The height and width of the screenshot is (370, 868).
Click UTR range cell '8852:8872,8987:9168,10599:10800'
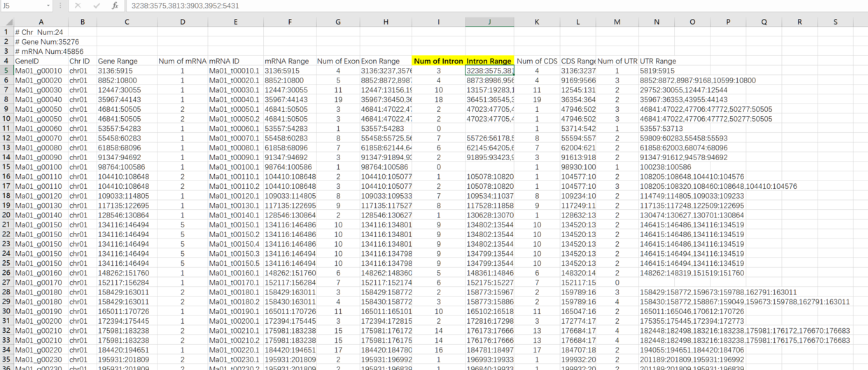pyautogui.click(x=698, y=80)
